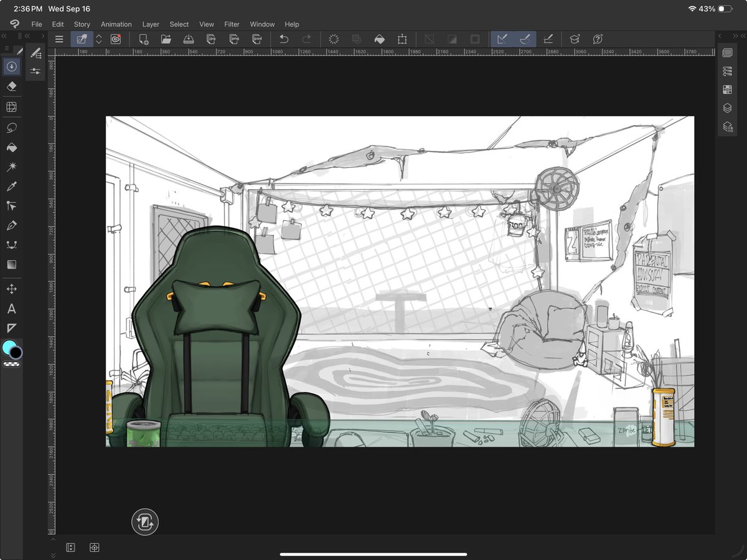Expand the up/down arrows beside touch gesture
The width and height of the screenshot is (747, 560).
coord(98,39)
